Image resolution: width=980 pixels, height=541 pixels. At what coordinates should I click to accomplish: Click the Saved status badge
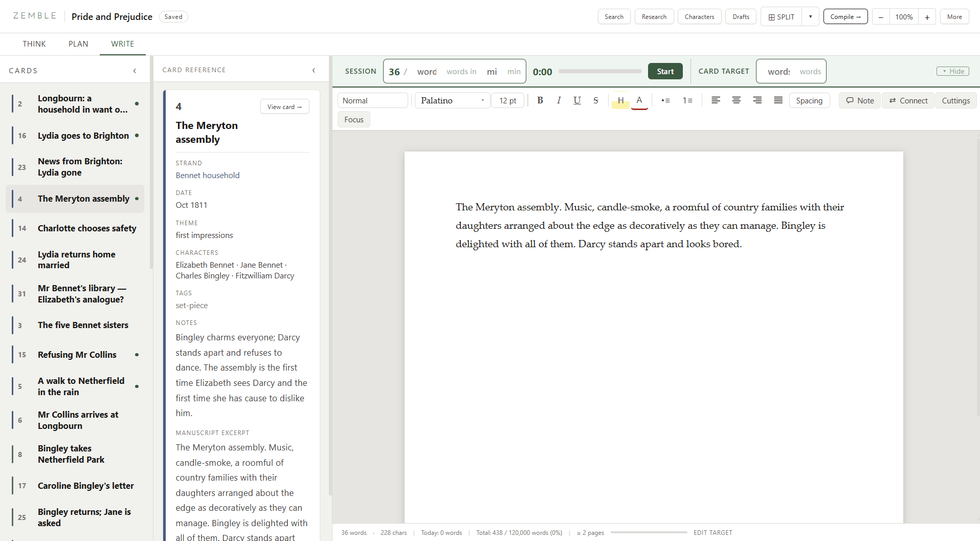pos(173,17)
